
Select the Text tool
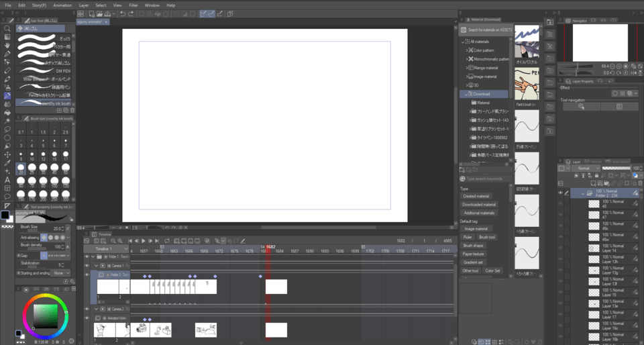[x=7, y=180]
